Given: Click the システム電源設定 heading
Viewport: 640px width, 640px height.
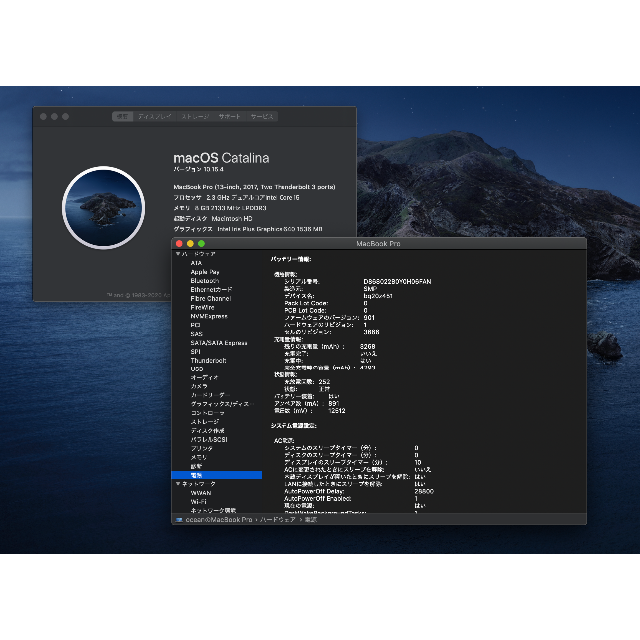Looking at the screenshot, I should coord(293,425).
